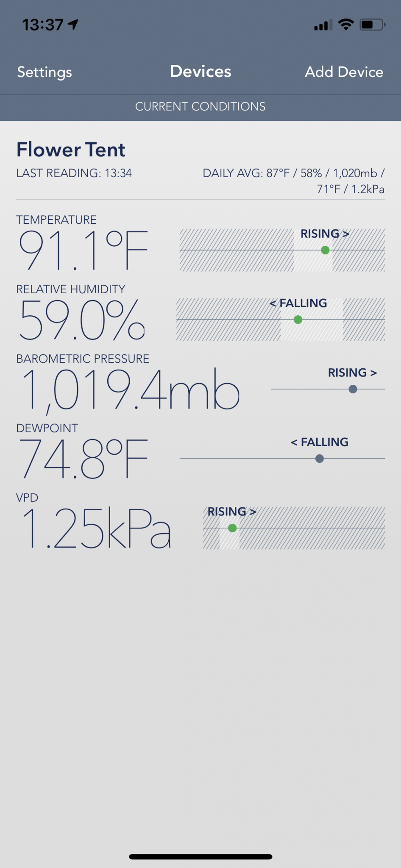Tap the green relative humidity trend dot
Viewport: 401px width, 868px height.
[x=298, y=320]
